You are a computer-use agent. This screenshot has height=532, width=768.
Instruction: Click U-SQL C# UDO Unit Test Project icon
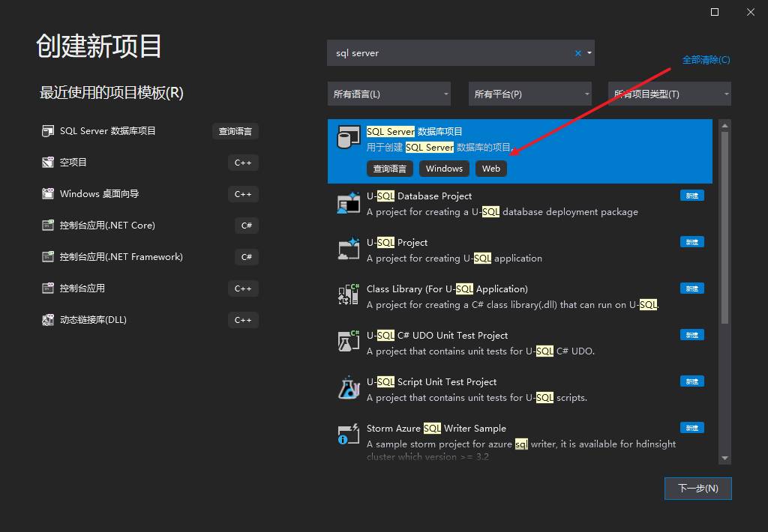tap(348, 341)
